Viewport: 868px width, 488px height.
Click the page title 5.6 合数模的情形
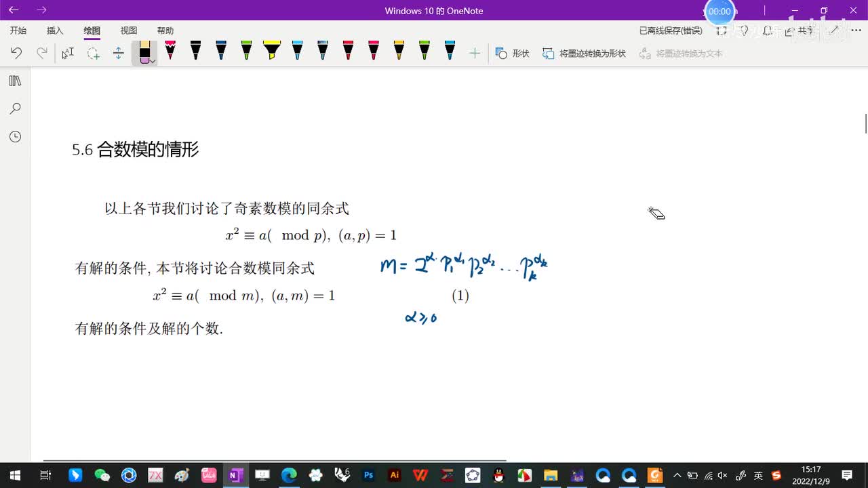click(136, 150)
